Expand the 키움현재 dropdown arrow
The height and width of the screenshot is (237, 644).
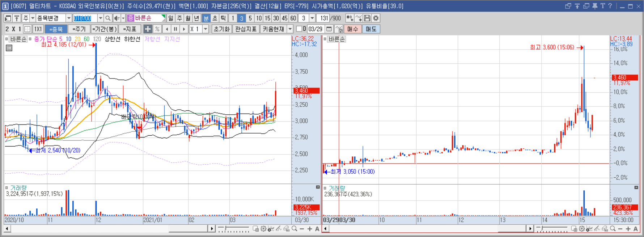290,29
